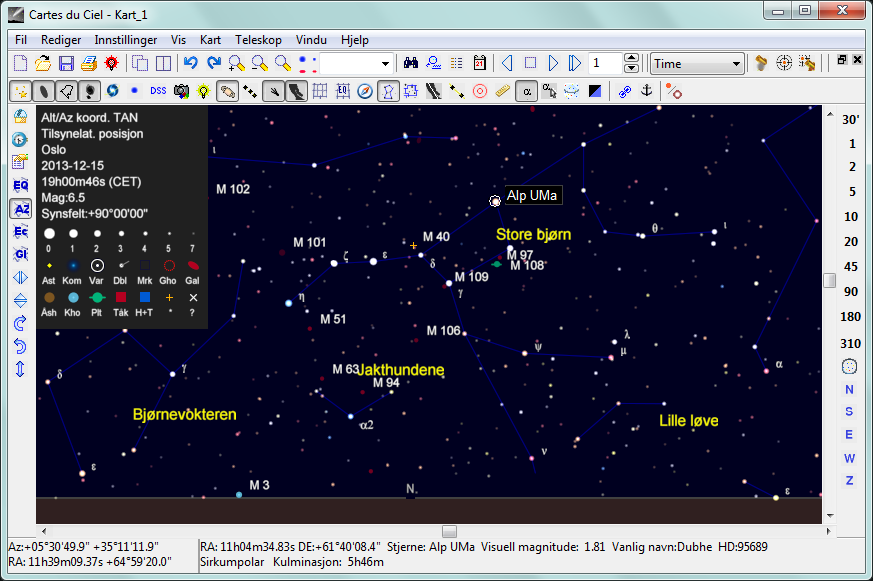Open the search binoculars tool
Viewport: 873px width, 581px height.
(411, 64)
